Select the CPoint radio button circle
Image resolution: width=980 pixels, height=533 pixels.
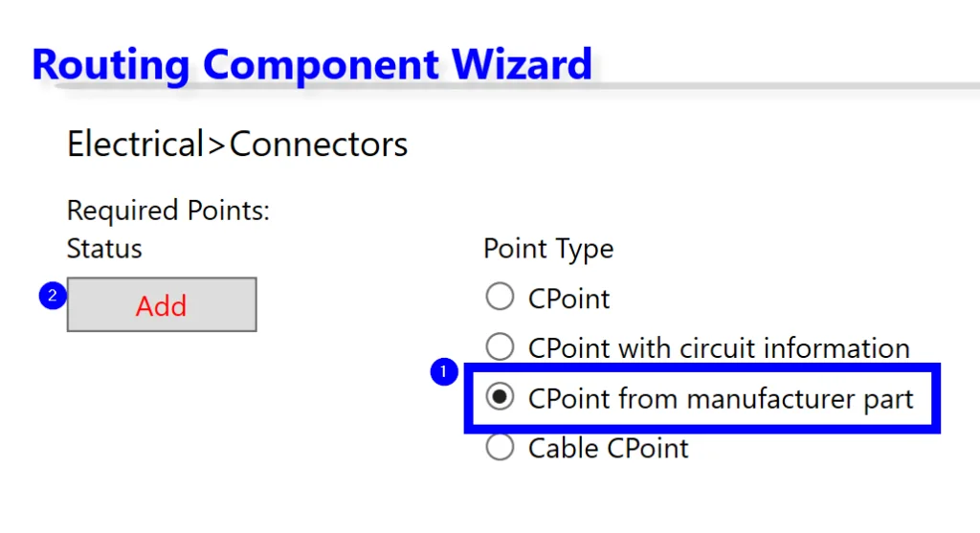tap(501, 298)
